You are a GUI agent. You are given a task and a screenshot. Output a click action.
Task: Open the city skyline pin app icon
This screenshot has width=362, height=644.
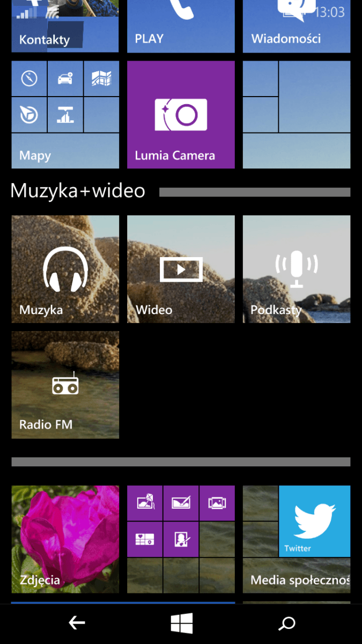[x=65, y=114]
